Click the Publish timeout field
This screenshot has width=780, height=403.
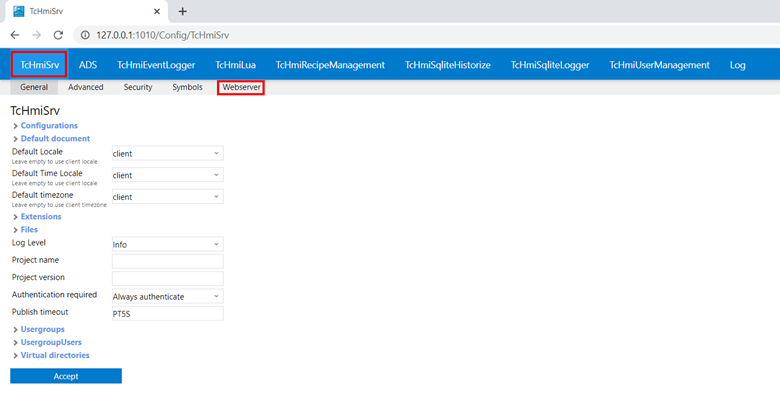(x=168, y=313)
